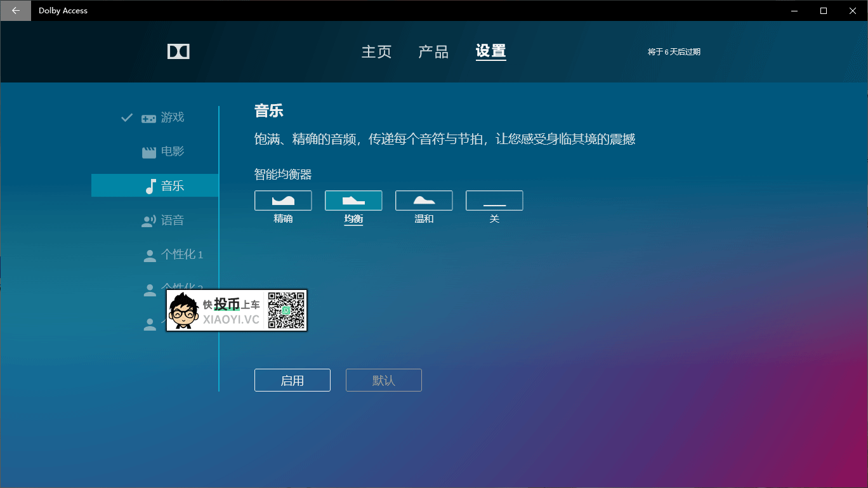The image size is (868, 488).
Task: Select the 音乐 note profile in the sidebar
Action: (x=155, y=185)
